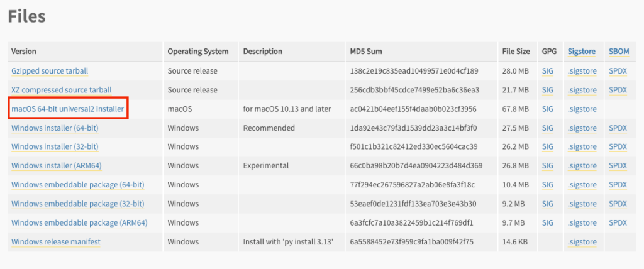The width and height of the screenshot is (644, 269).
Task: Open SIG link for Gzipped source tarball
Action: pos(548,71)
